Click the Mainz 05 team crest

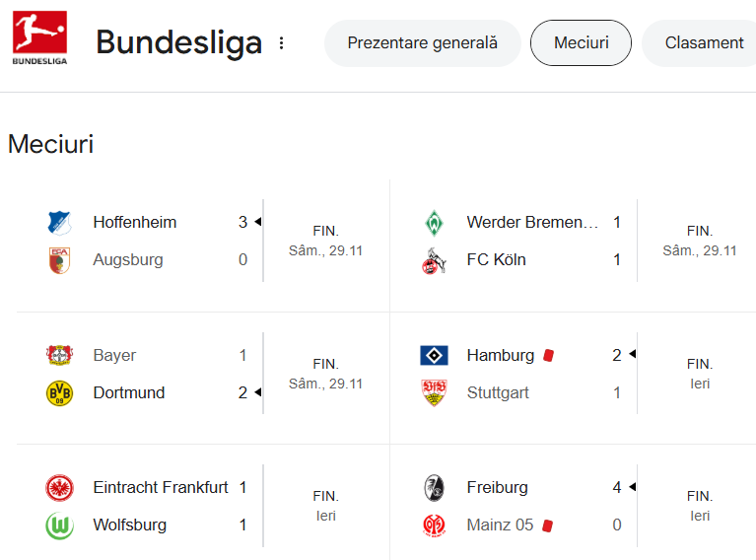pyautogui.click(x=433, y=525)
